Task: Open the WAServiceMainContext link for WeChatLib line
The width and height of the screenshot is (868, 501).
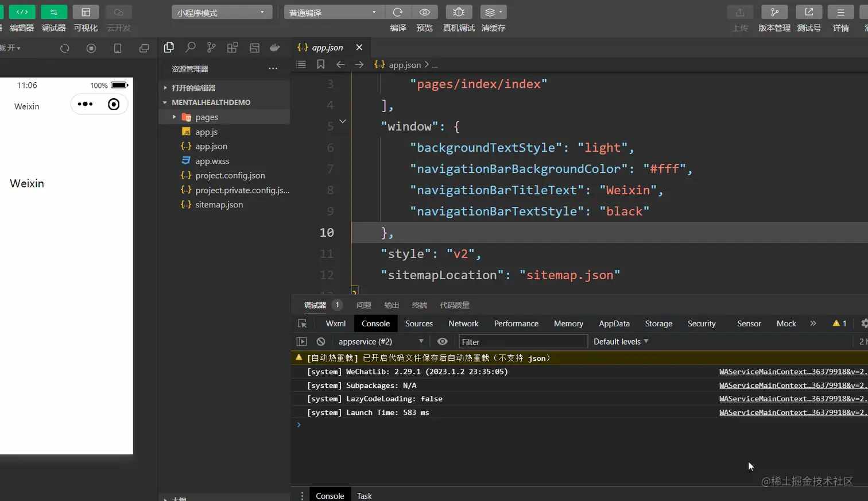Action: 792,372
